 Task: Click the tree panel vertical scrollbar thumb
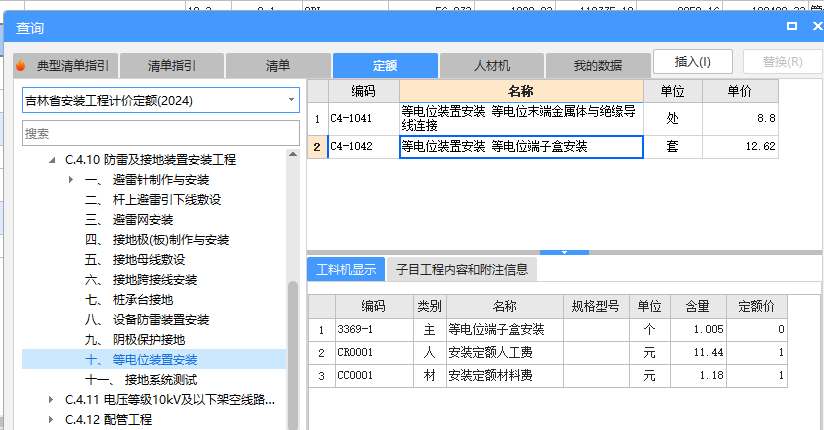(293, 355)
